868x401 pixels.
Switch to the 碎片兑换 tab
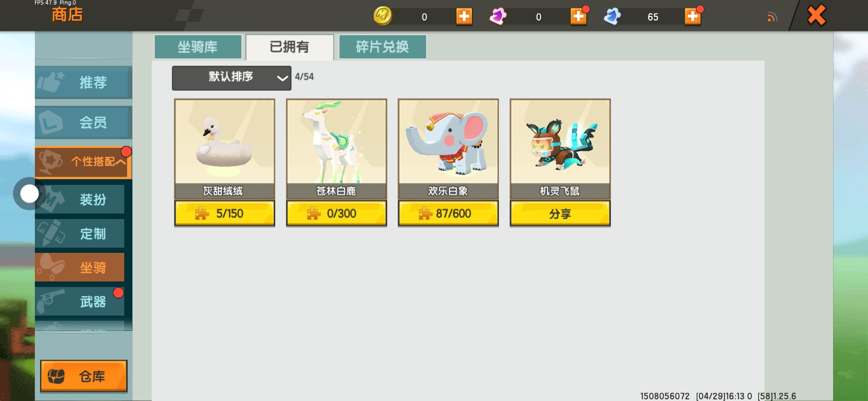coord(382,47)
